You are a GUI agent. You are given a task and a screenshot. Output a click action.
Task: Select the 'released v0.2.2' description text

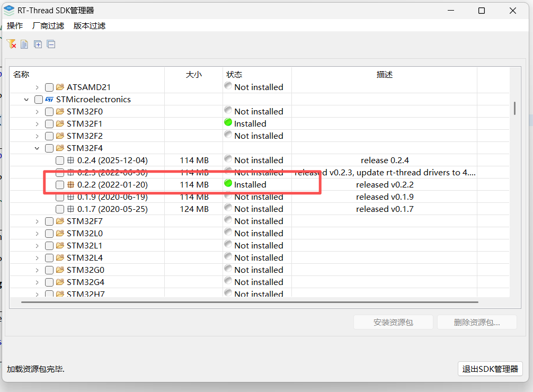pyautogui.click(x=385, y=184)
